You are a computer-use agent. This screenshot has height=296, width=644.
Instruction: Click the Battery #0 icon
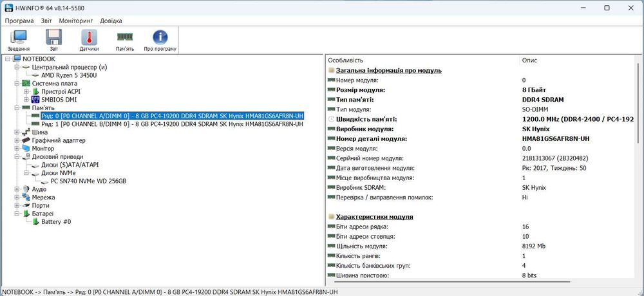pos(35,222)
